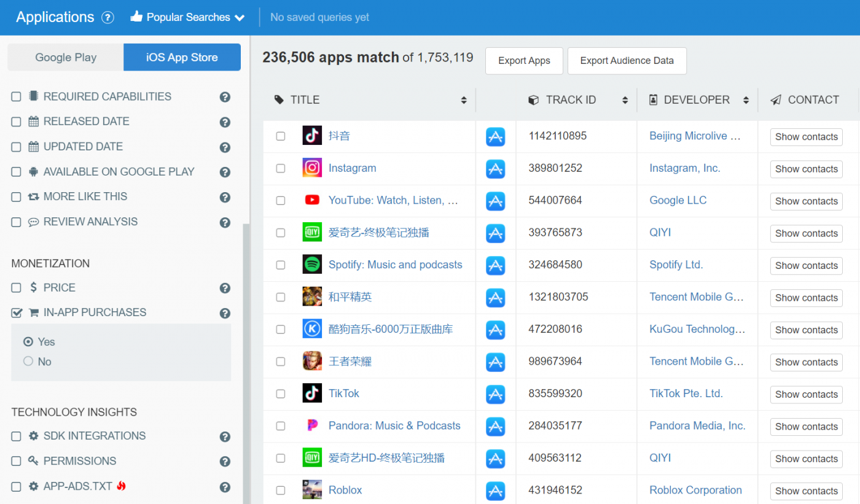
Task: Click the Export Apps button
Action: 524,61
